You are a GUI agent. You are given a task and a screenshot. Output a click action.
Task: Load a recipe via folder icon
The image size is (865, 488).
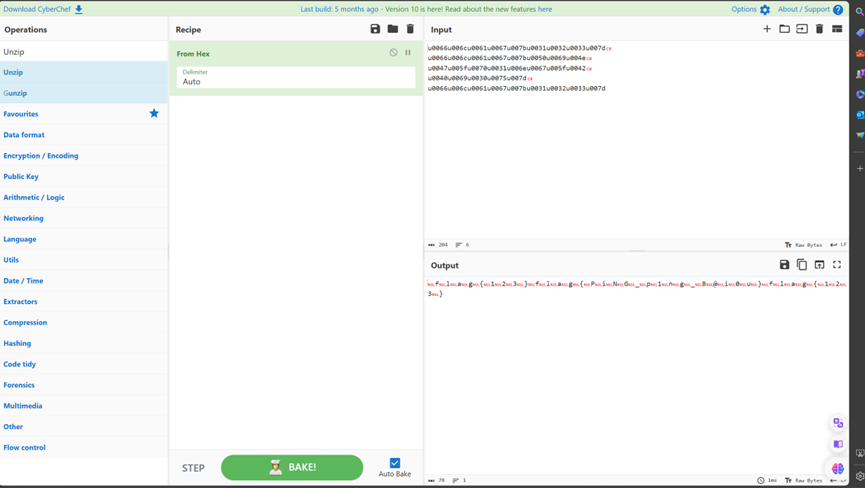pyautogui.click(x=393, y=29)
